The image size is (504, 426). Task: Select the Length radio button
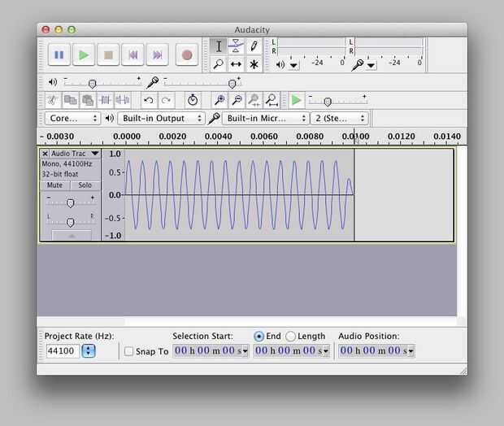(x=290, y=337)
